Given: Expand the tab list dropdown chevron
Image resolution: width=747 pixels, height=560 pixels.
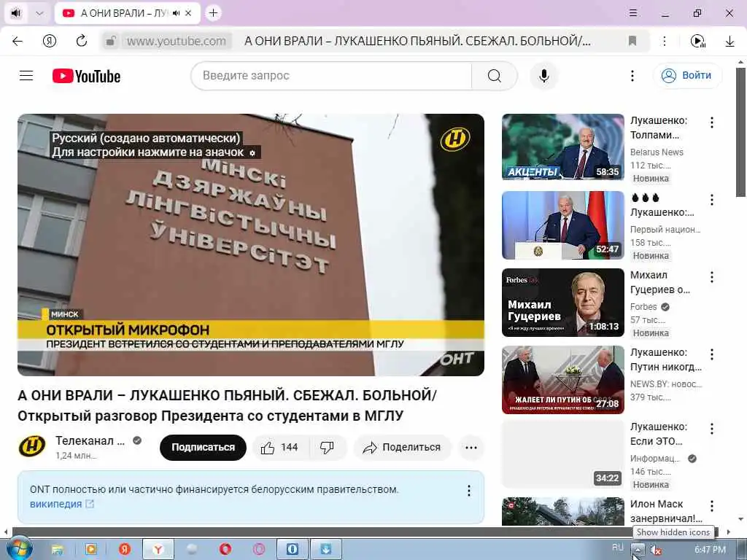Looking at the screenshot, I should tap(40, 13).
